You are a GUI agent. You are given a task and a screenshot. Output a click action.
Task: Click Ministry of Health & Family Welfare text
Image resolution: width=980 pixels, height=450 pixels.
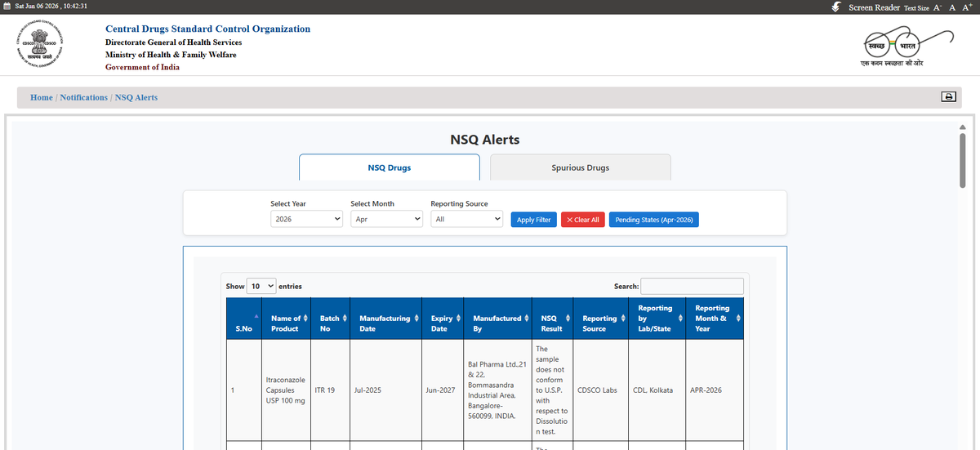tap(171, 55)
